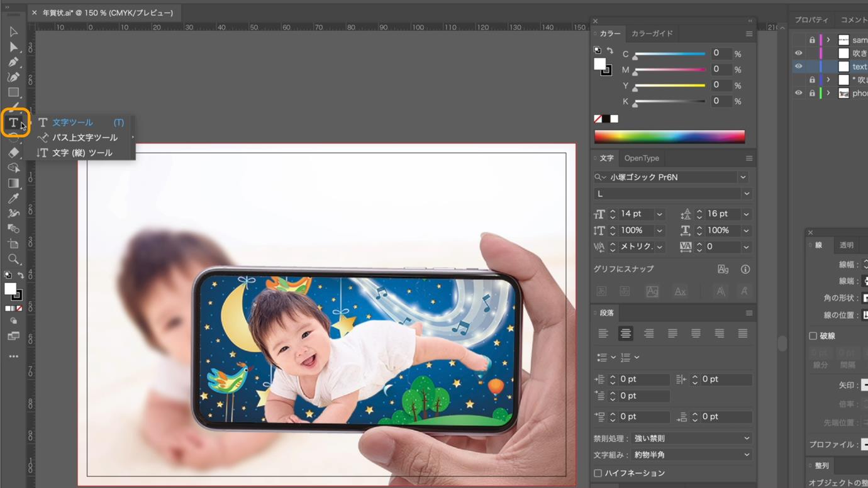Open bullet list options dropdown
This screenshot has height=488, width=868.
coord(613,357)
